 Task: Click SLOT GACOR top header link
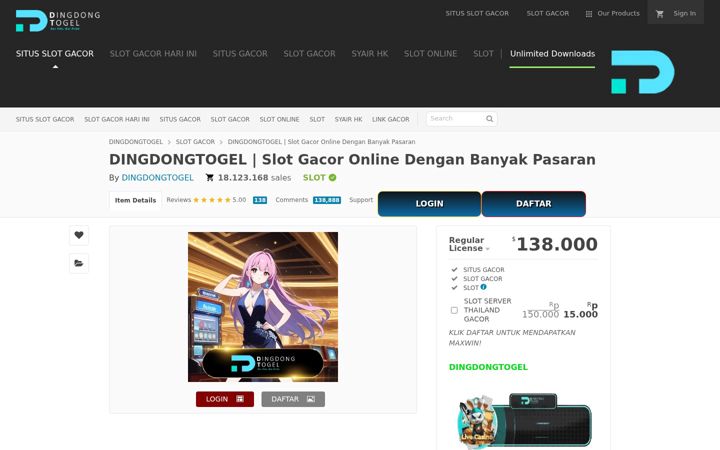[548, 13]
